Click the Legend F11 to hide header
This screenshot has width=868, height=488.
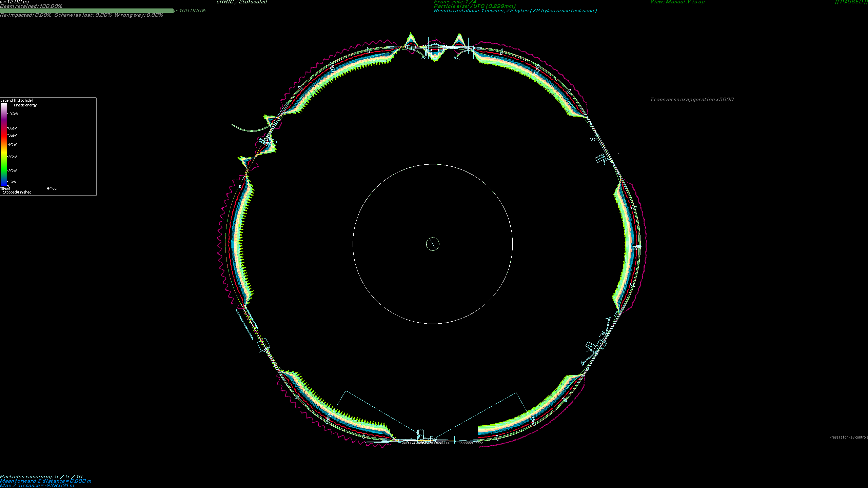[17, 101]
